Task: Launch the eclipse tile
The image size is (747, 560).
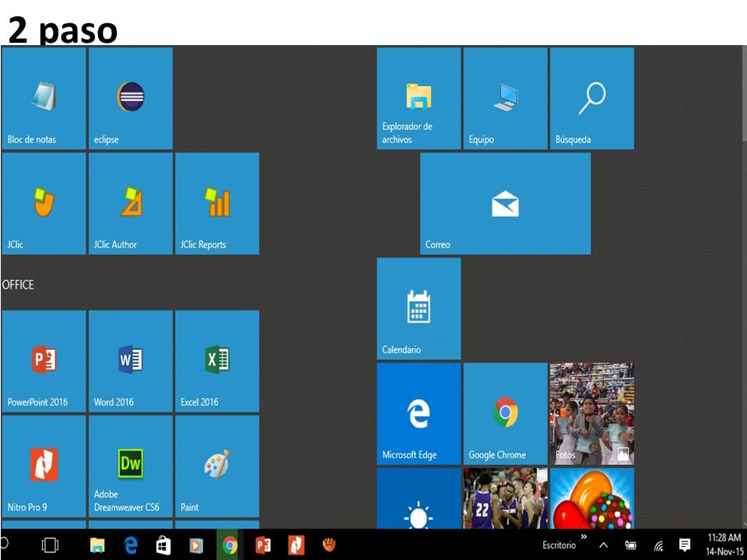Action: 131,99
